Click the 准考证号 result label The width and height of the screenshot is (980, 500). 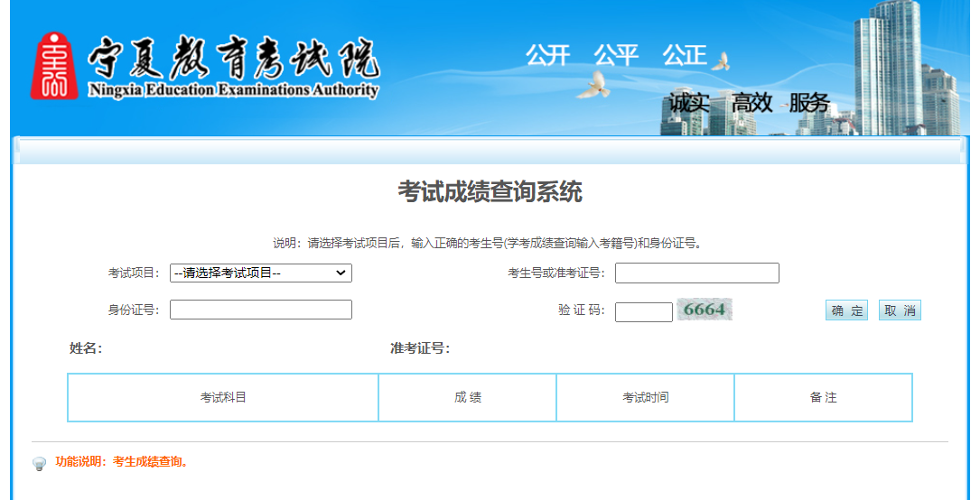(420, 348)
